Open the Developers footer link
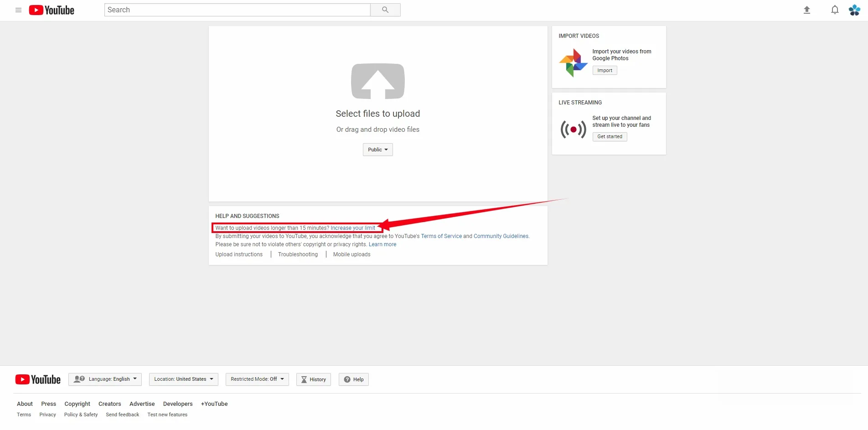The height and width of the screenshot is (430, 868). click(x=178, y=404)
